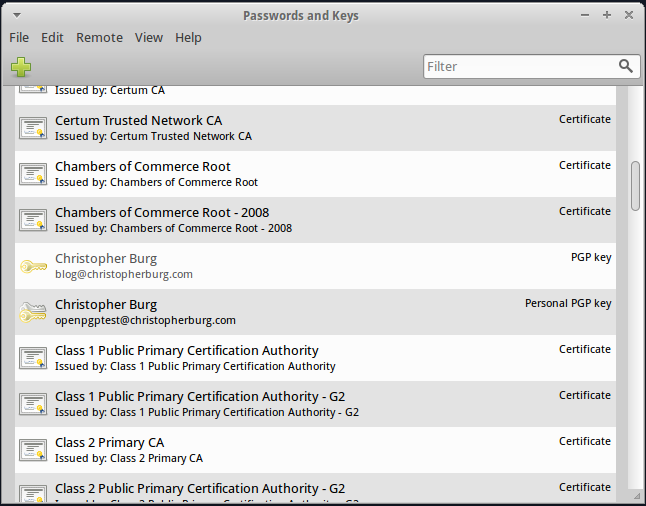Select the blog@christopherburg.com single key icon
Viewport: 646px width, 506px height.
(x=33, y=266)
